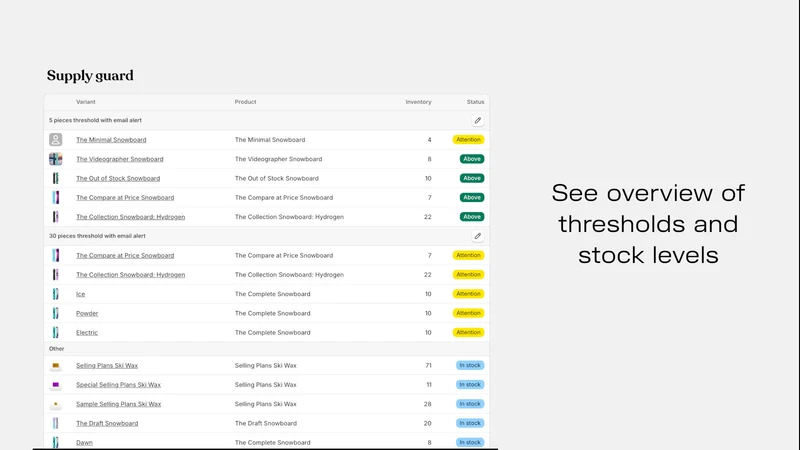Open the Sample Selling Plans Ski Wax link
800x450 pixels.
point(119,404)
